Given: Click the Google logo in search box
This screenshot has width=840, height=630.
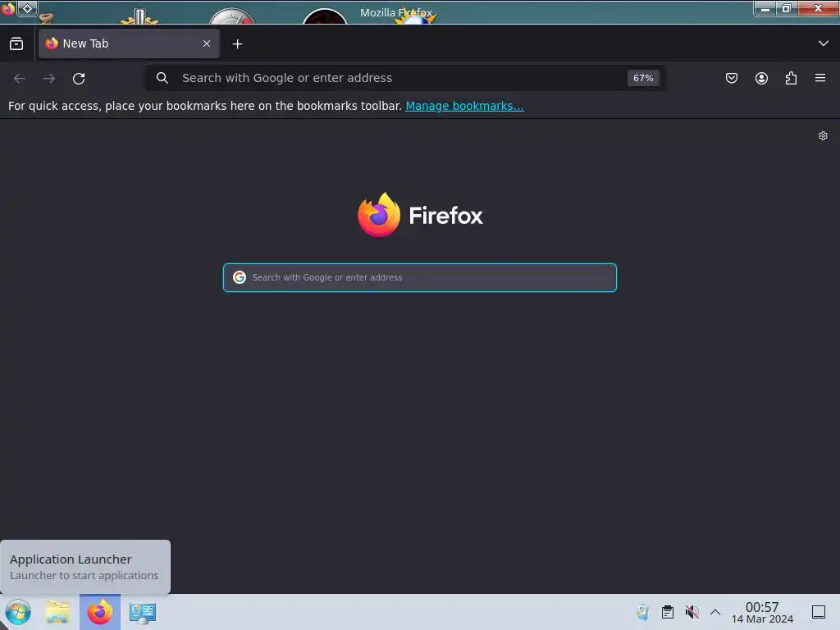Looking at the screenshot, I should click(x=240, y=277).
